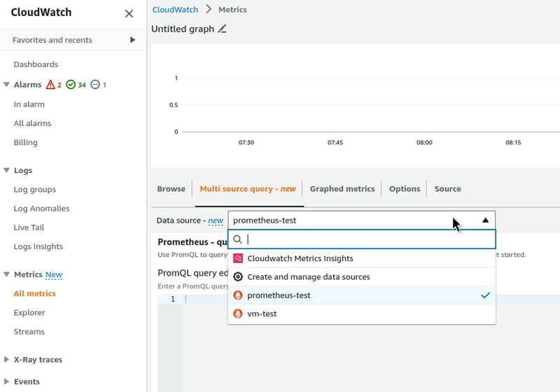Expand the Events section

coord(6,381)
